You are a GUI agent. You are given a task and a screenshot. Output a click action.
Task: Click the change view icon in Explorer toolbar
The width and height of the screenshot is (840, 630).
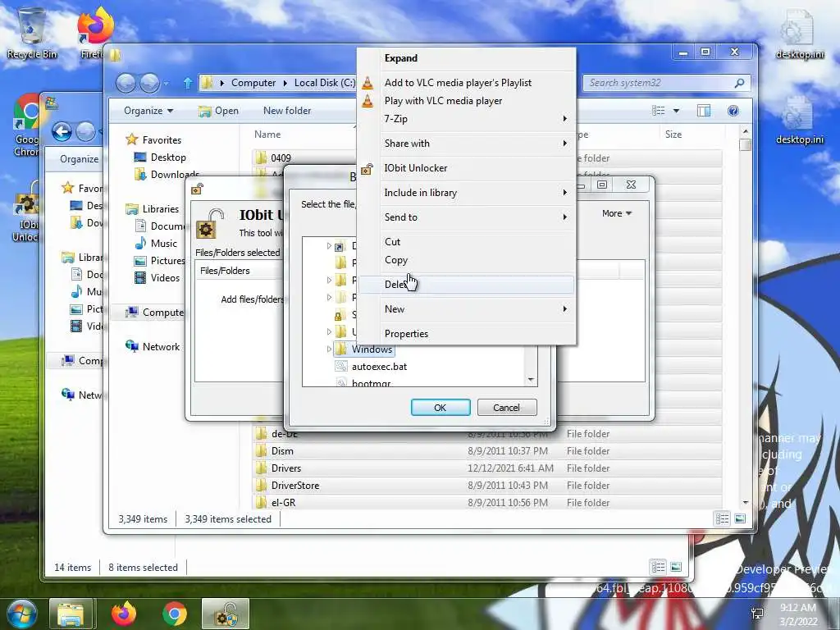659,111
